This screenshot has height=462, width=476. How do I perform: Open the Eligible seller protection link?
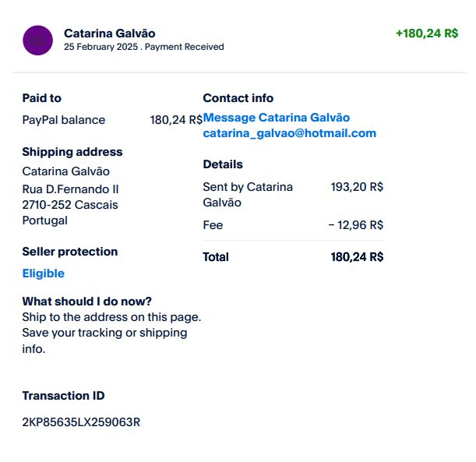[43, 273]
